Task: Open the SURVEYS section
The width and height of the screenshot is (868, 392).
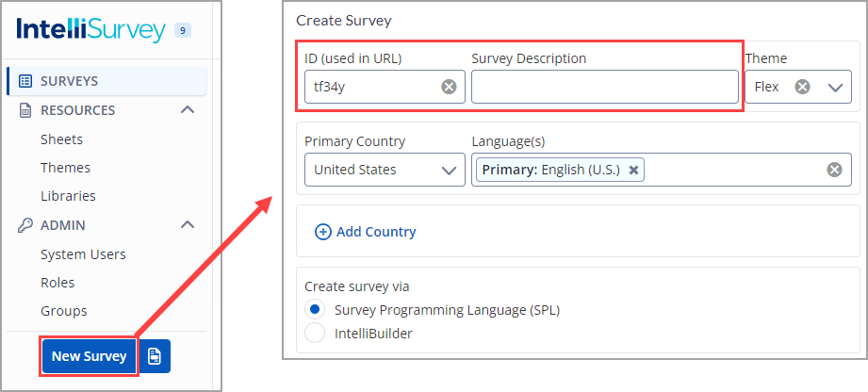Action: (106, 81)
